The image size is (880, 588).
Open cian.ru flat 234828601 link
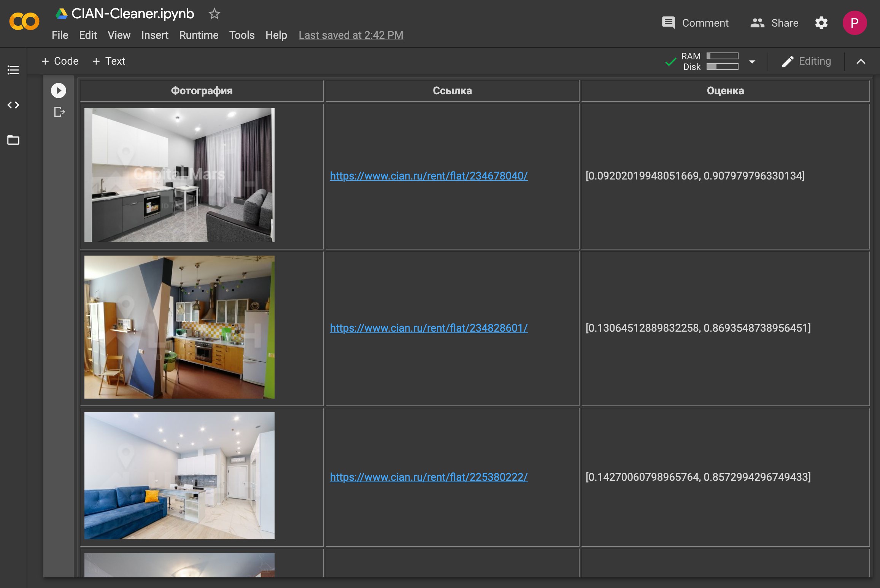point(429,328)
